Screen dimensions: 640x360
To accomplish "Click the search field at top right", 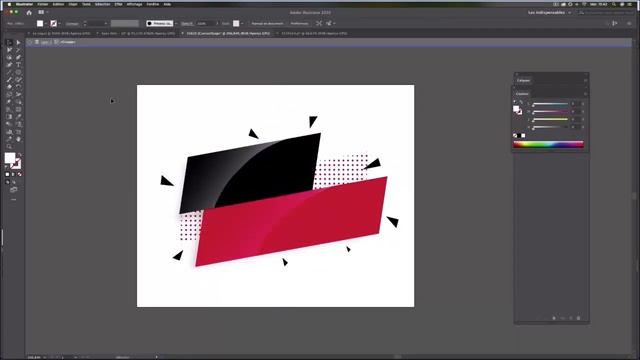I will point(608,13).
